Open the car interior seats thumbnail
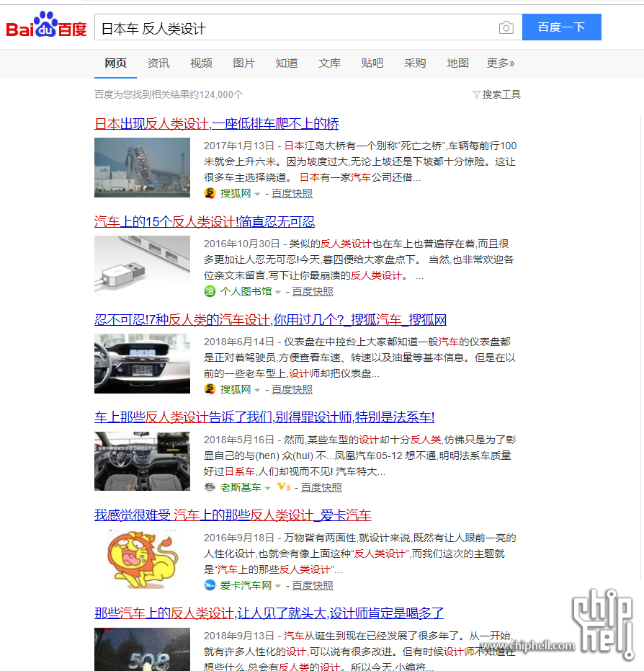 142,461
